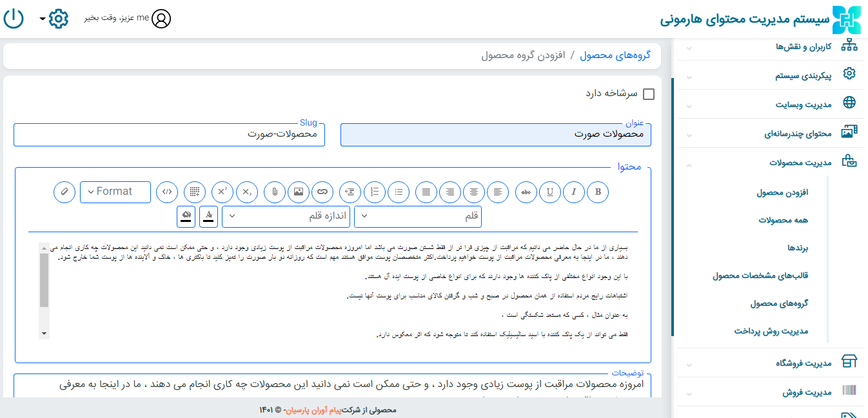Go to 'گروه‌های محصول' breadcrumb link
The image size is (868, 418).
pos(615,55)
